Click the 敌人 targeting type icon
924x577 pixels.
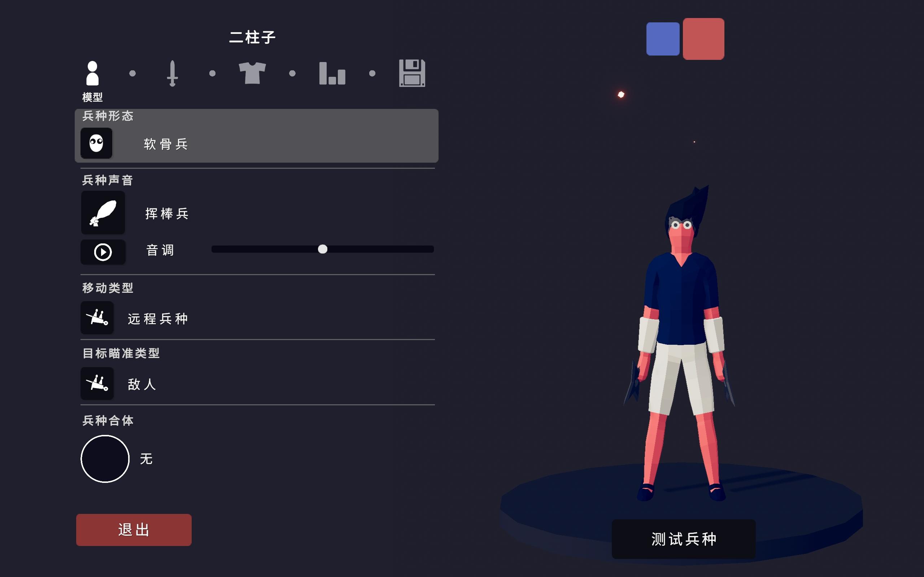pos(97,383)
